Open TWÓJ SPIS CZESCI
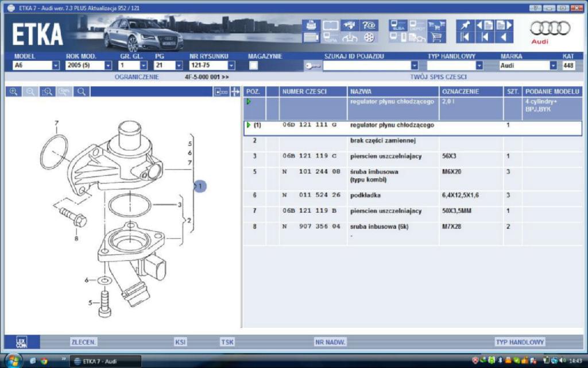588x368 pixels. [x=438, y=77]
